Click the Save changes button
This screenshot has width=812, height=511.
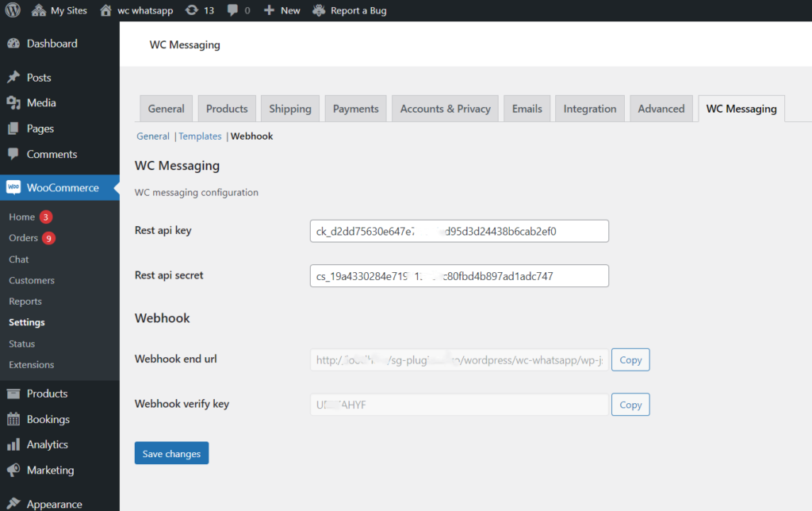coord(171,453)
